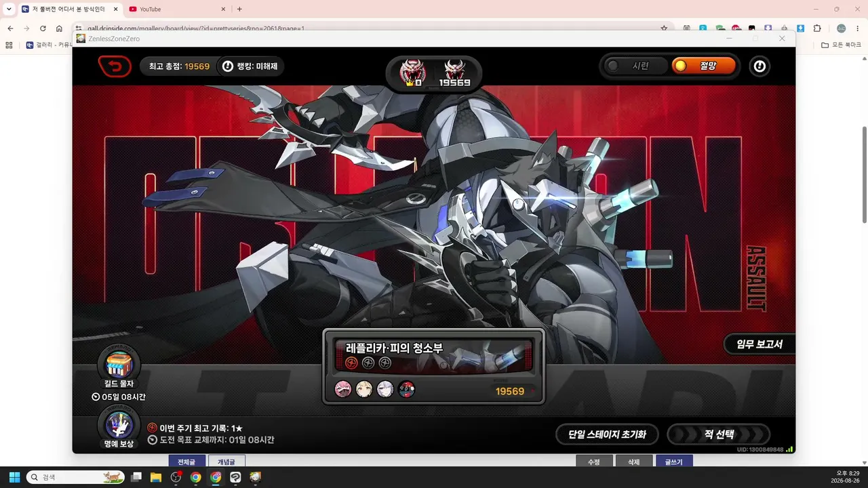
Task: Select second blonde agent portrait
Action: coord(364,390)
